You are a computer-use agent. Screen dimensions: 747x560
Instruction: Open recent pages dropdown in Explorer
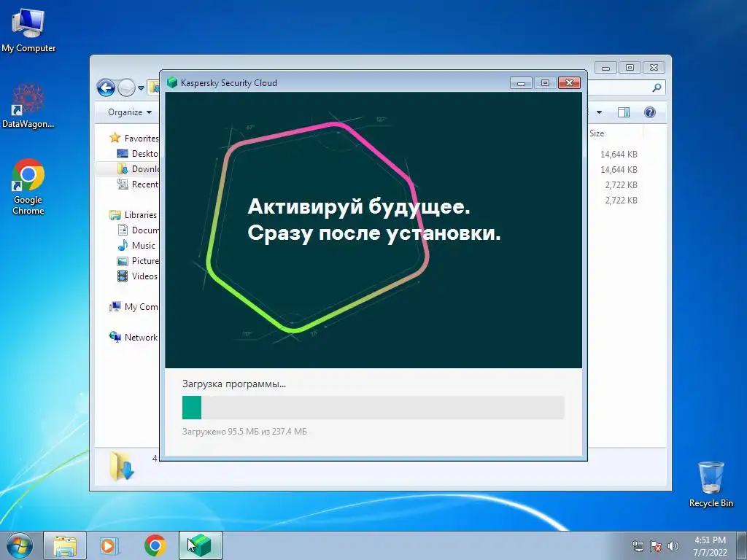(x=141, y=88)
